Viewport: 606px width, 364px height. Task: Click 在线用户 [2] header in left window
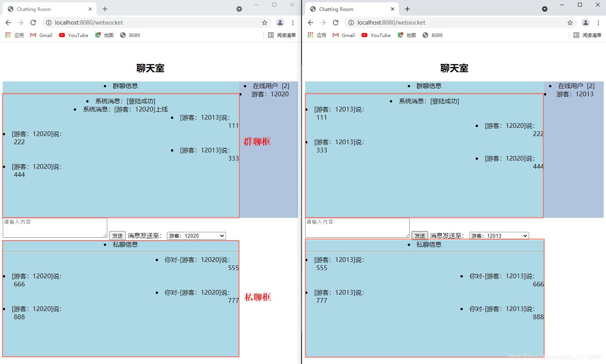(271, 86)
